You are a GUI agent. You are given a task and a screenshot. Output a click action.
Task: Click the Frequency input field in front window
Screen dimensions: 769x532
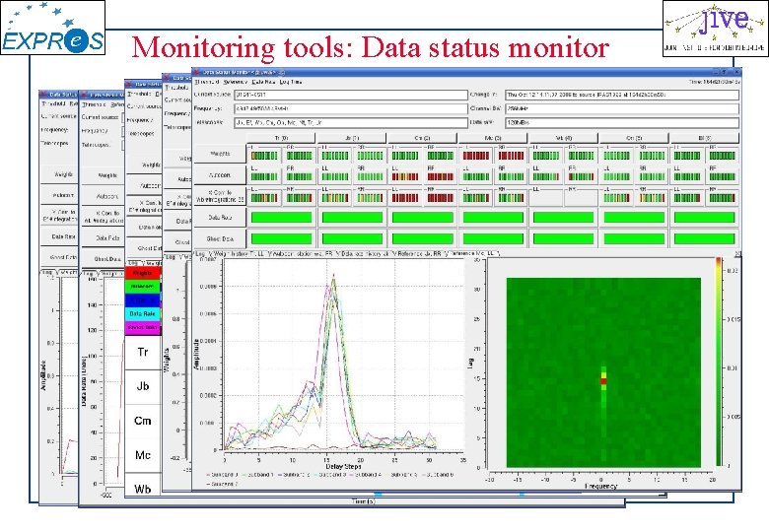click(351, 108)
